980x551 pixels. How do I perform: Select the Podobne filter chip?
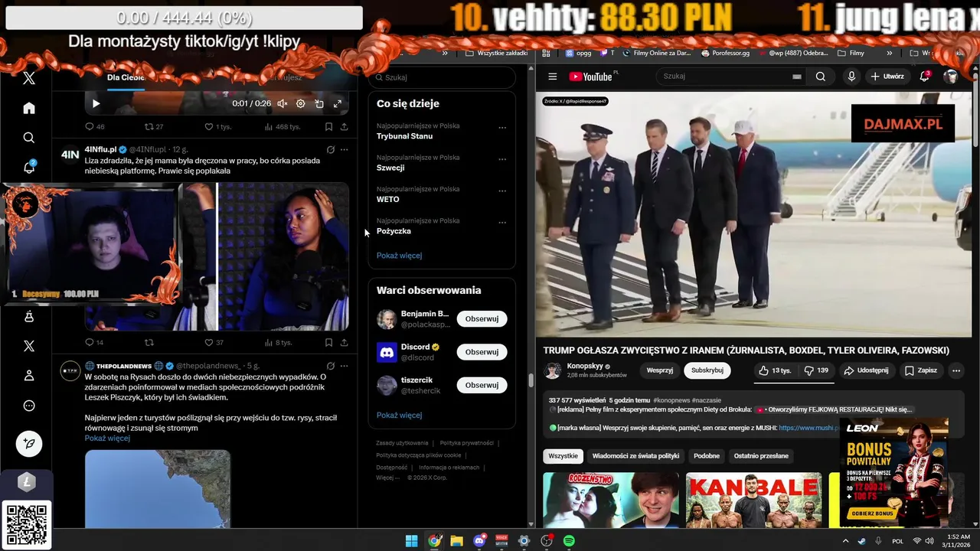coord(707,456)
